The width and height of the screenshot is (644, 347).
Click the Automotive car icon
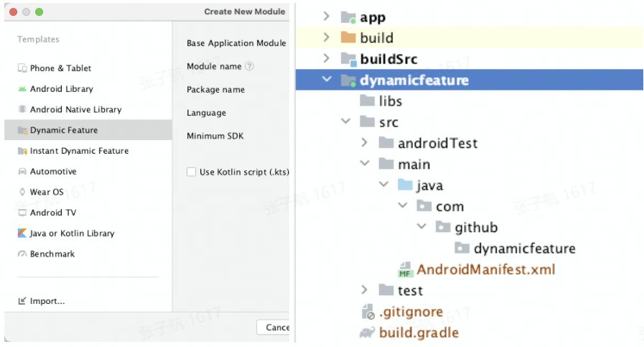click(x=22, y=172)
